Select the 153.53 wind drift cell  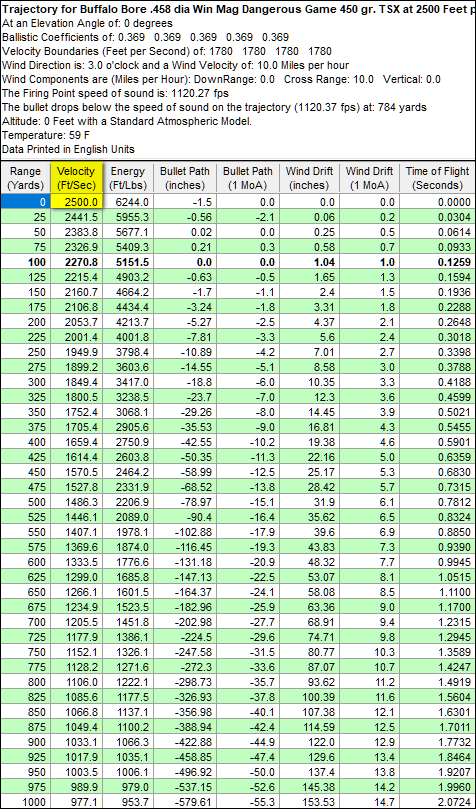(311, 802)
